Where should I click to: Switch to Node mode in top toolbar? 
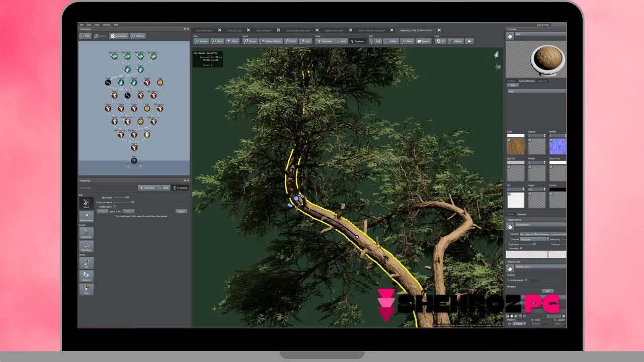click(341, 41)
